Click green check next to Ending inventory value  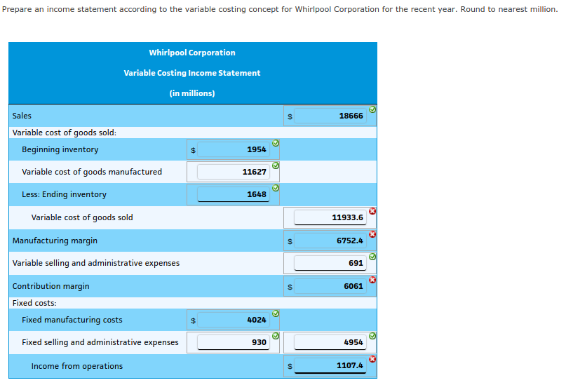point(276,188)
